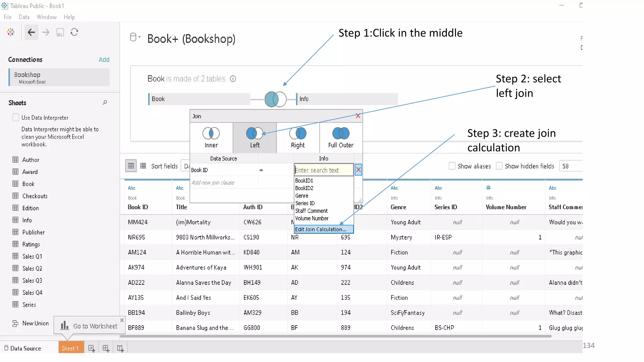Screen dimensions: 644x362
Task: Go back with the left arrow icon
Action: (x=31, y=32)
